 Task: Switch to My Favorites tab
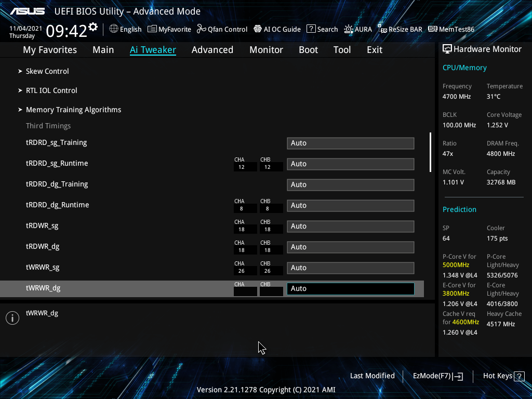coord(50,50)
